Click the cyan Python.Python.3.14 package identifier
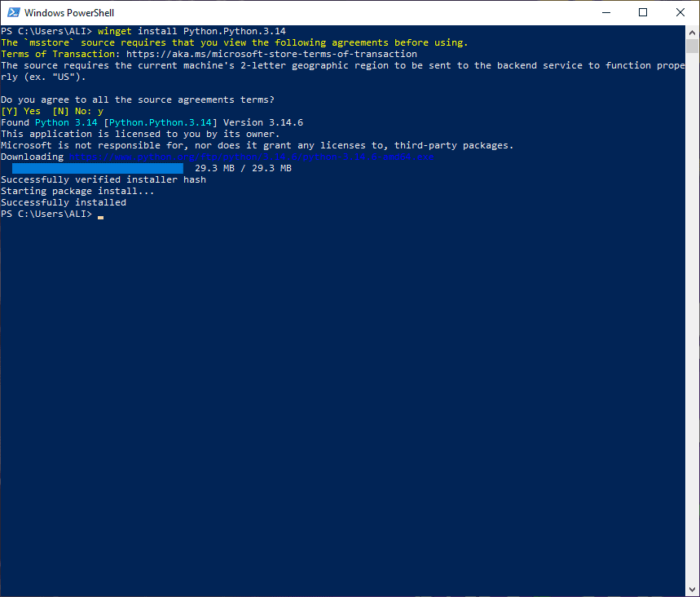 pos(161,123)
